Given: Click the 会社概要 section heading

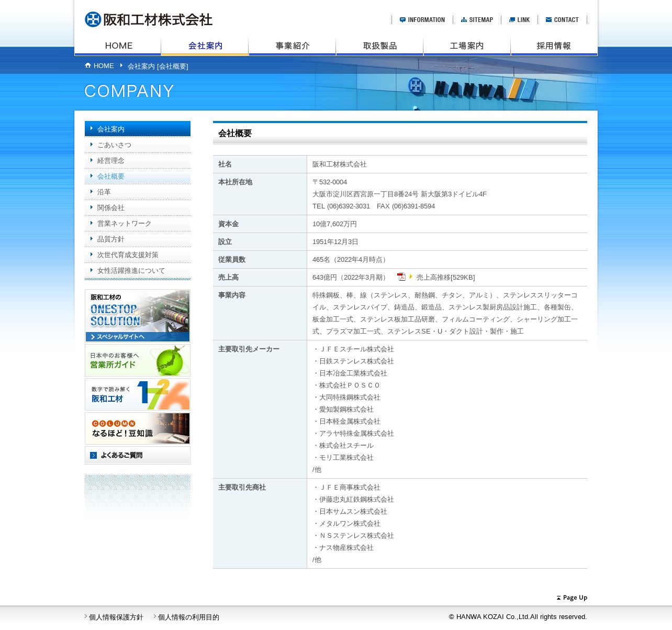Looking at the screenshot, I should pos(235,134).
